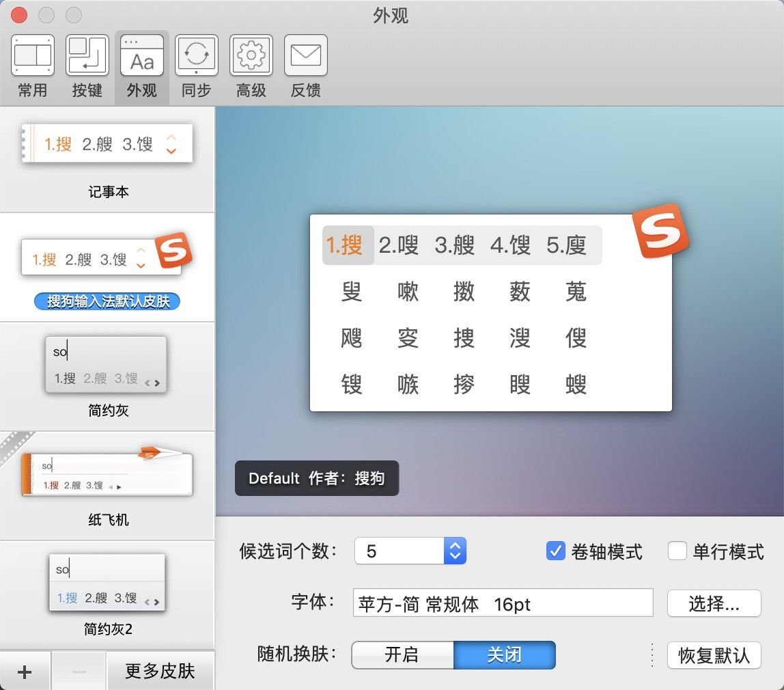The height and width of the screenshot is (690, 784).
Task: Toggle the 卷轴模式 checkbox
Action: [x=555, y=551]
